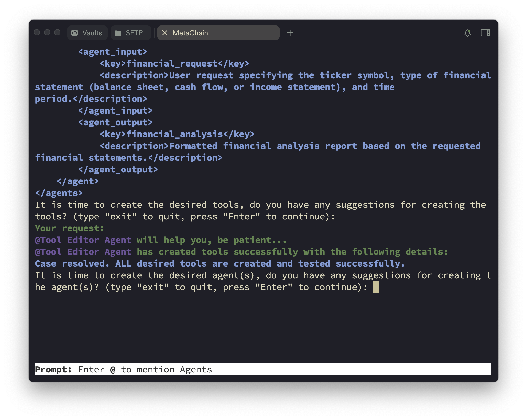Click the middle traffic light circle

(x=47, y=32)
